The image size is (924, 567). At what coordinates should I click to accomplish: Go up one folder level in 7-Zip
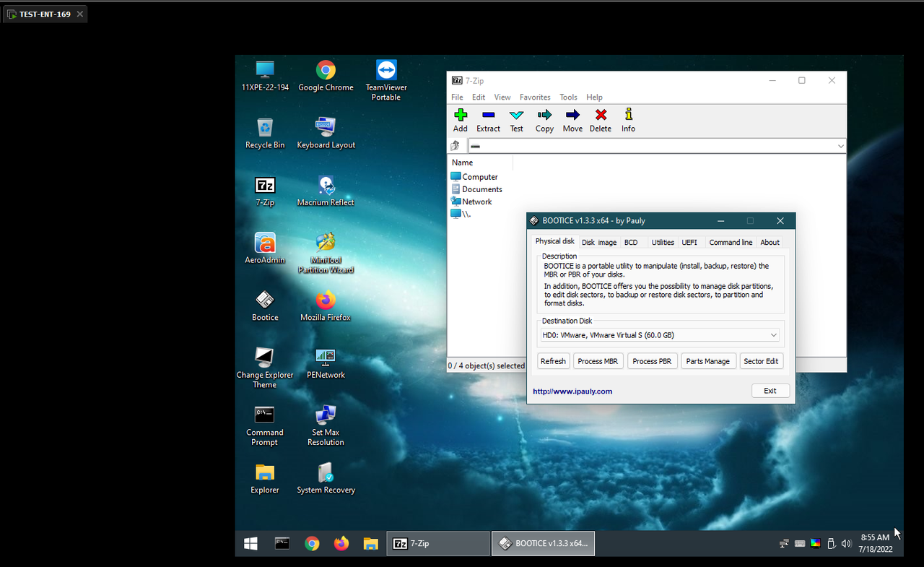[x=456, y=146]
